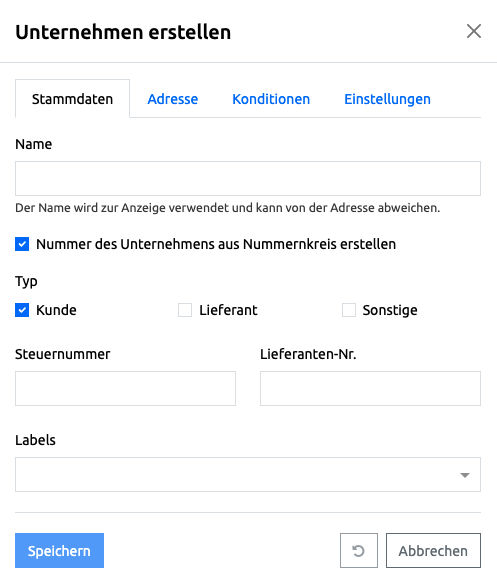The height and width of the screenshot is (583, 497).
Task: Enable the Lieferant checkbox
Action: tap(185, 310)
